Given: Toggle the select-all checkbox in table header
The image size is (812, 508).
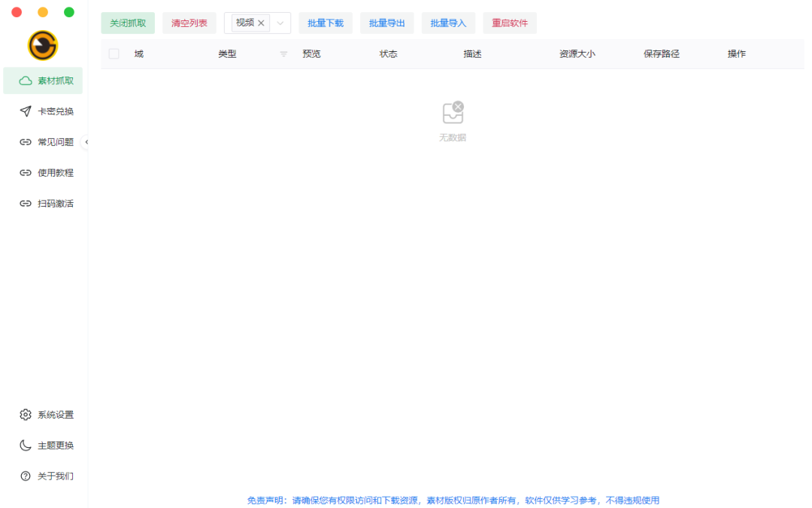Looking at the screenshot, I should (114, 54).
